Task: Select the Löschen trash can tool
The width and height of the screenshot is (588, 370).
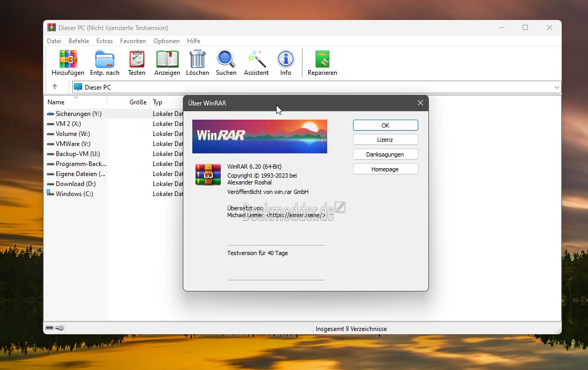Action: (x=197, y=63)
